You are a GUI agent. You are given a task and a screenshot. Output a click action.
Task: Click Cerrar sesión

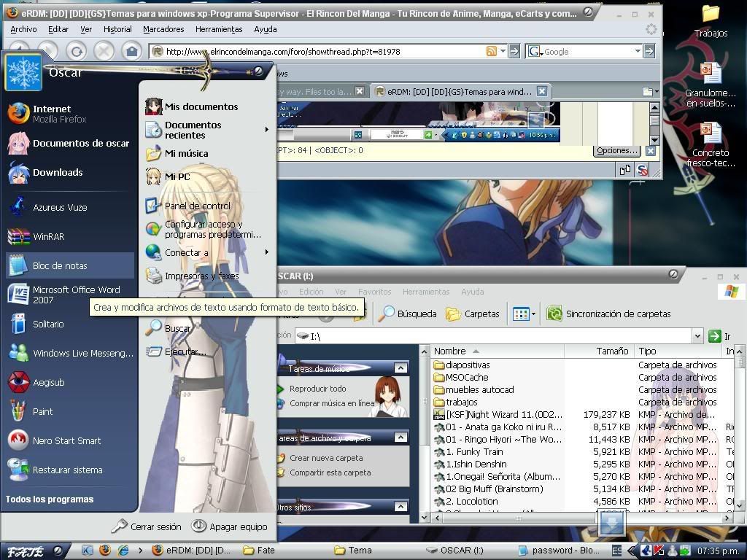(x=147, y=526)
